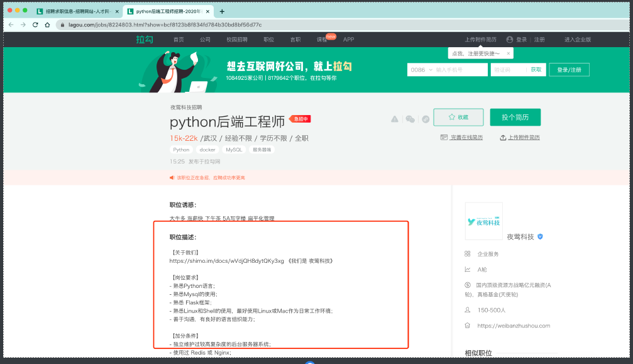Screen dimensions: 633x364
Task: Click the Python skill tag
Action: click(x=181, y=150)
